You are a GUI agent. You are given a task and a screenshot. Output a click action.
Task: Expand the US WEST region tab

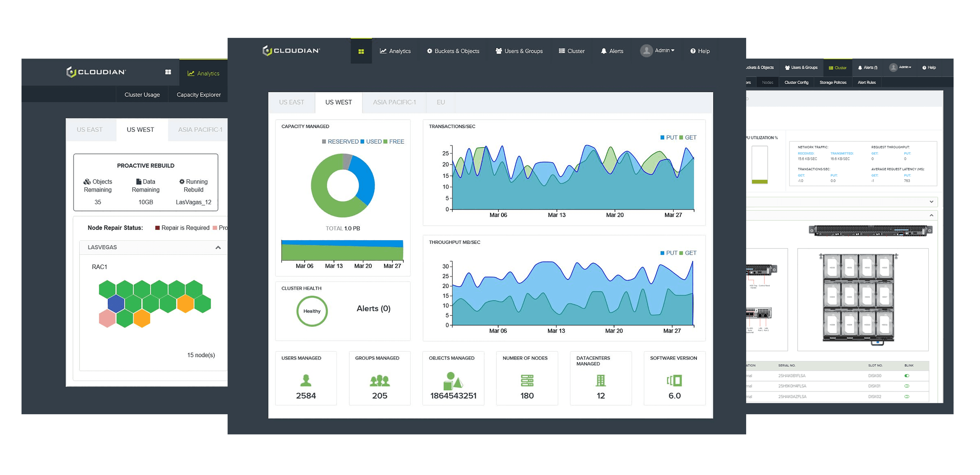click(338, 102)
